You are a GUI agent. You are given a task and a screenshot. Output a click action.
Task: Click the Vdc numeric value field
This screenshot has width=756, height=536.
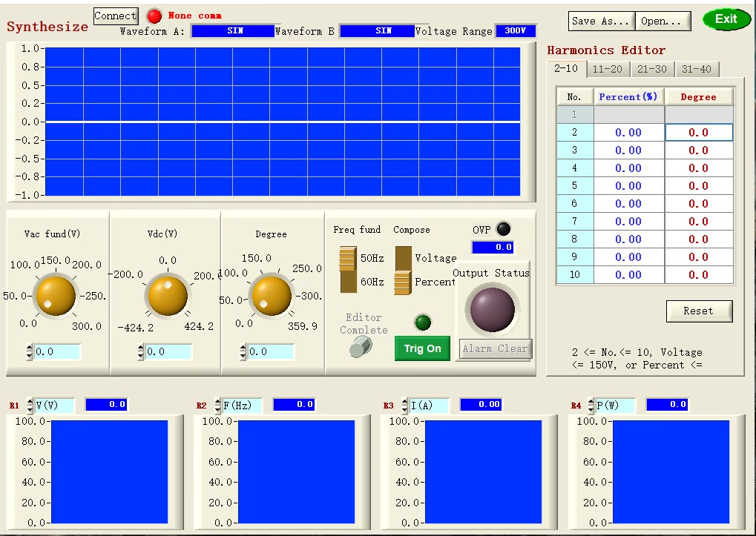[x=168, y=351]
